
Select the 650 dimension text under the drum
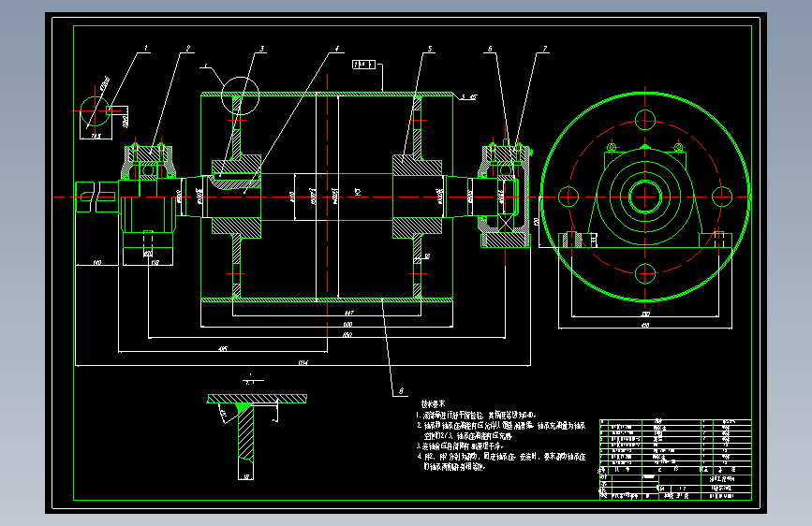[x=347, y=335]
